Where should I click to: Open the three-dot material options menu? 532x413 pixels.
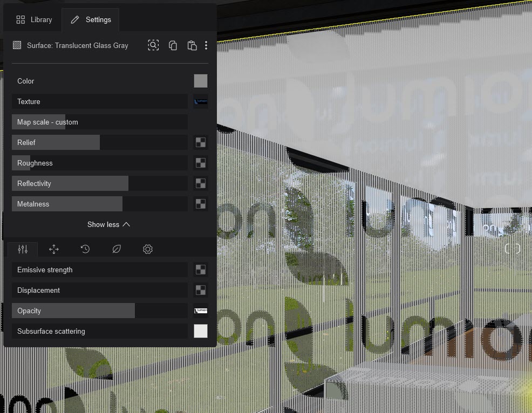tap(206, 45)
